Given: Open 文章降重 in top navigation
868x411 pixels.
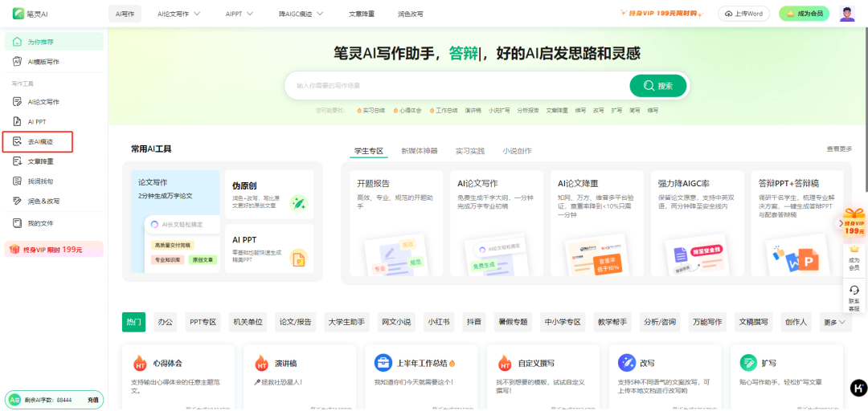Looking at the screenshot, I should (362, 14).
